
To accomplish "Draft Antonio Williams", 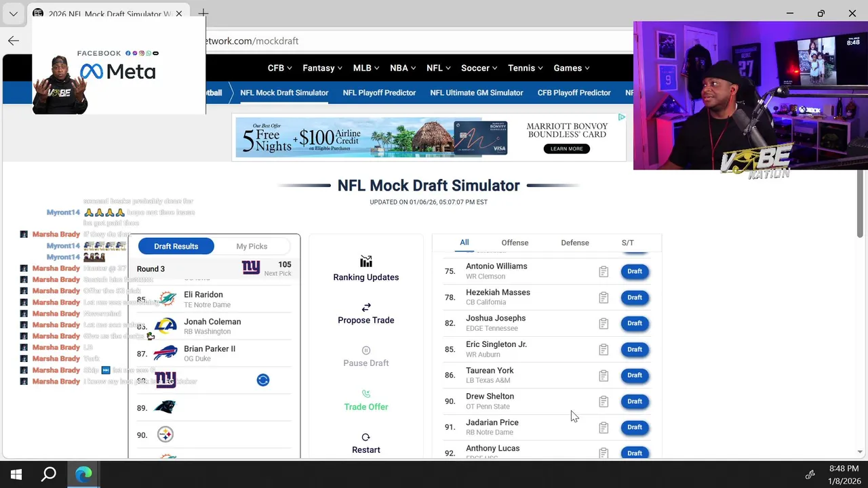I will (635, 271).
